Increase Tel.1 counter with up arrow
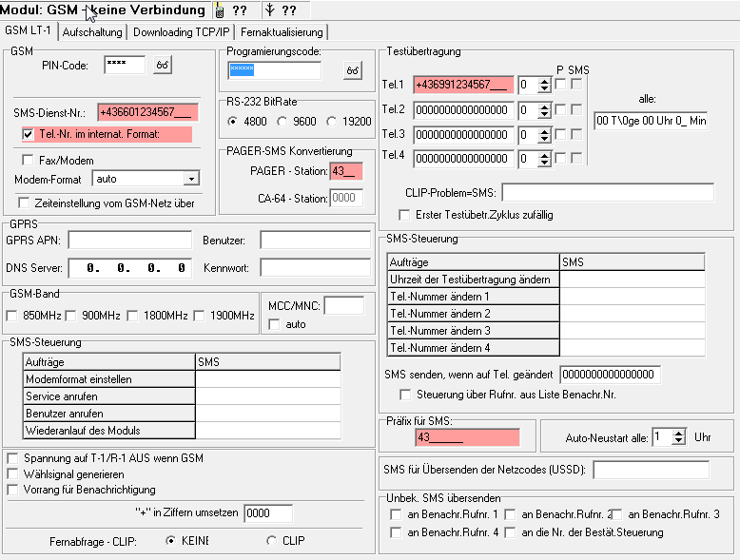740x560 pixels. coord(544,81)
